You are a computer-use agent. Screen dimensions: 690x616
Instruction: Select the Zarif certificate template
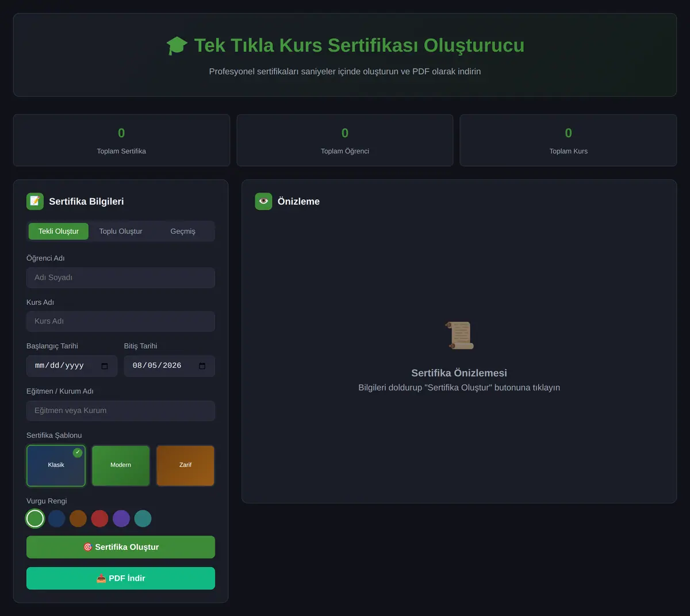coord(185,465)
